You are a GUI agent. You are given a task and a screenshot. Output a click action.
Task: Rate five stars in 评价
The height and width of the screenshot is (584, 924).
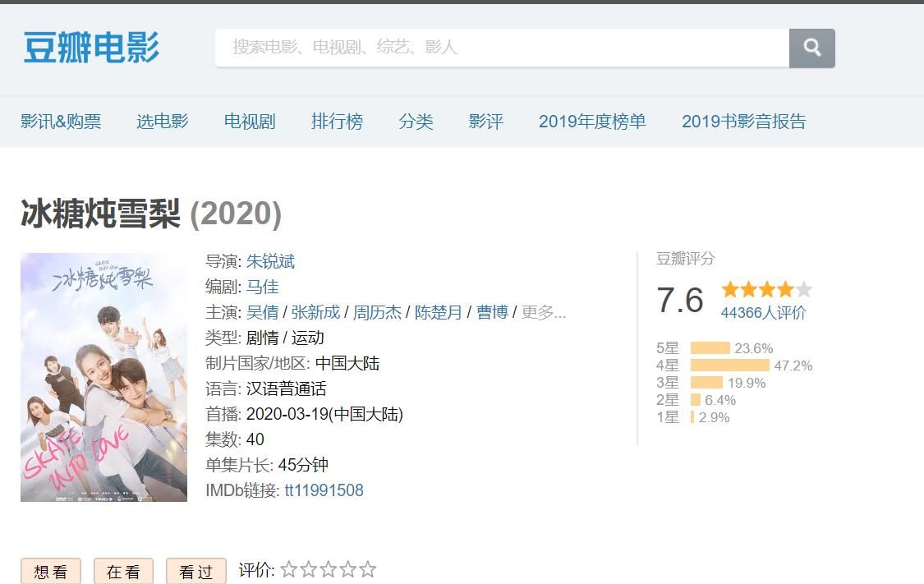pyautogui.click(x=368, y=570)
